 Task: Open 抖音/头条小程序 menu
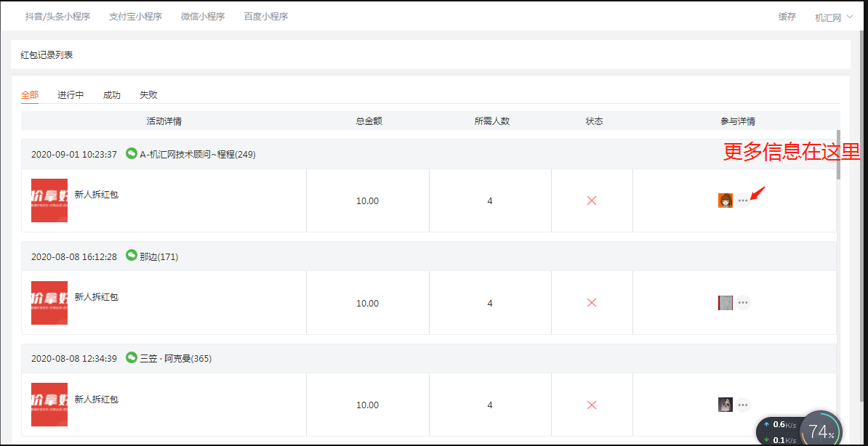pyautogui.click(x=57, y=16)
